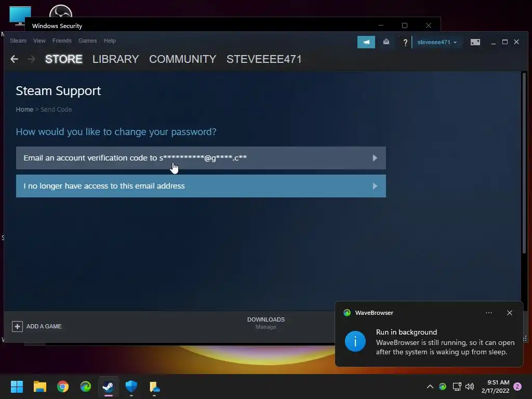
Task: Click ADD A GAME plus icon
Action: [17, 326]
